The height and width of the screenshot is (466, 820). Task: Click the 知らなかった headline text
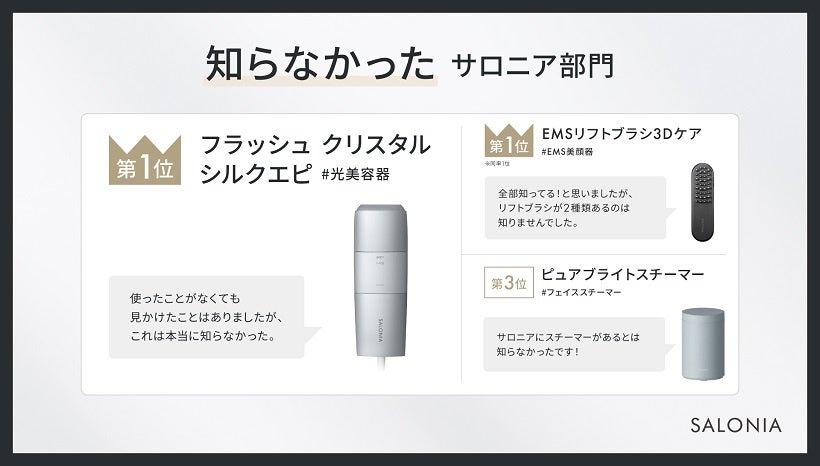pos(320,64)
